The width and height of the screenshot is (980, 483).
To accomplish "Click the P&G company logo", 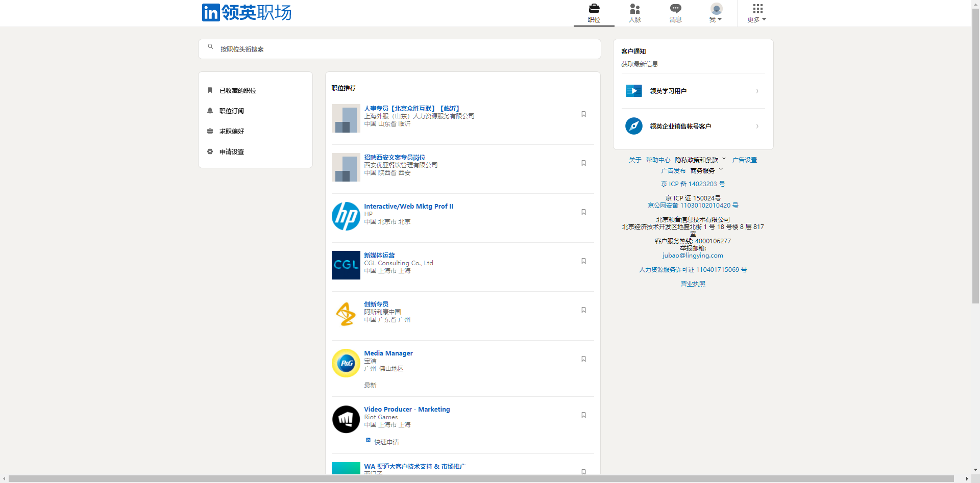I will 346,363.
